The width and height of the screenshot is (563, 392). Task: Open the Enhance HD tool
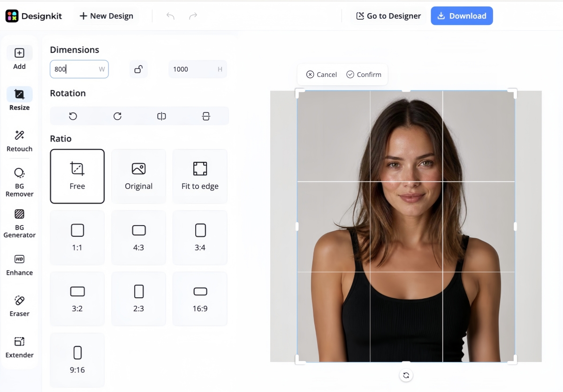(19, 265)
